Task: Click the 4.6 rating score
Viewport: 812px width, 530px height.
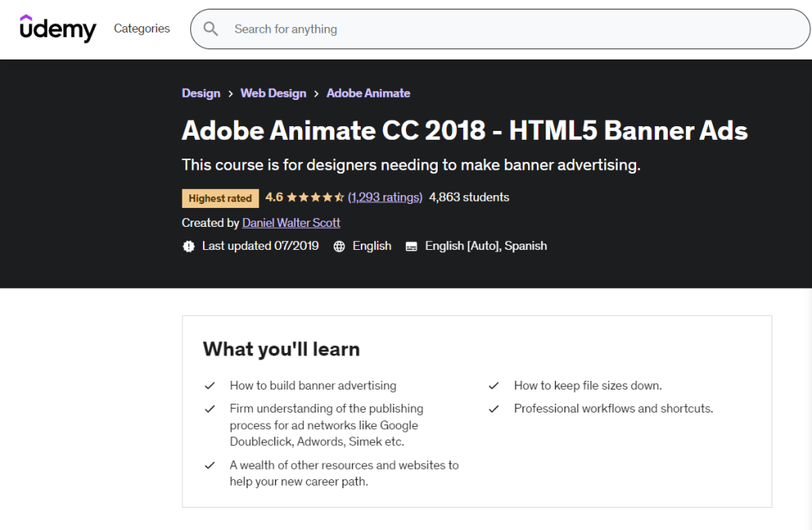Action: [273, 197]
